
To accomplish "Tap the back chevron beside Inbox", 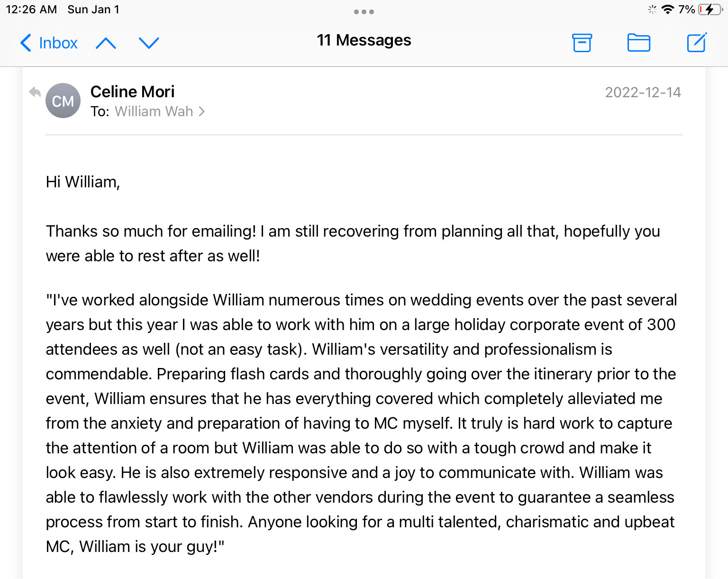I will (26, 43).
